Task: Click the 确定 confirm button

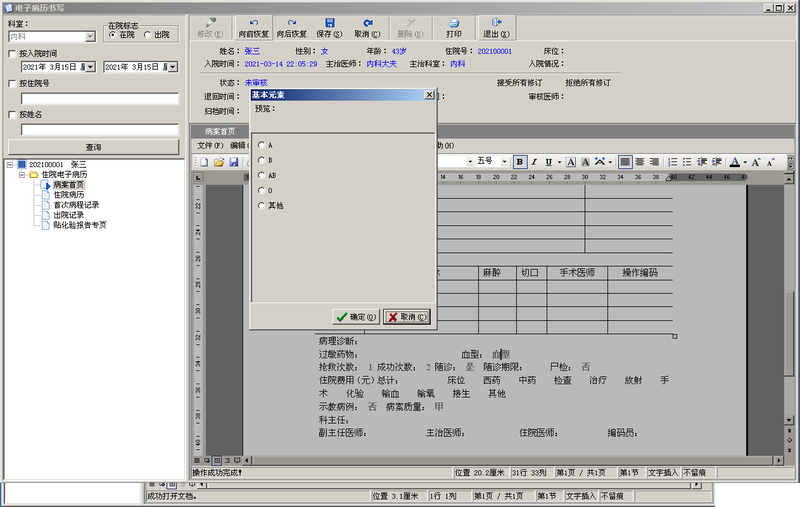Action: 356,317
